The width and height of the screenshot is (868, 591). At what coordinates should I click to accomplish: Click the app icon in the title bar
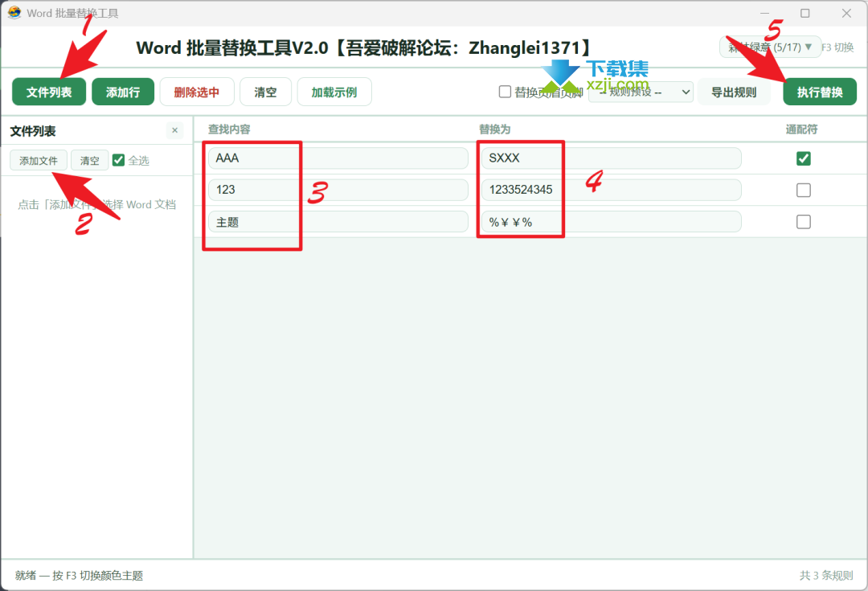pyautogui.click(x=14, y=13)
